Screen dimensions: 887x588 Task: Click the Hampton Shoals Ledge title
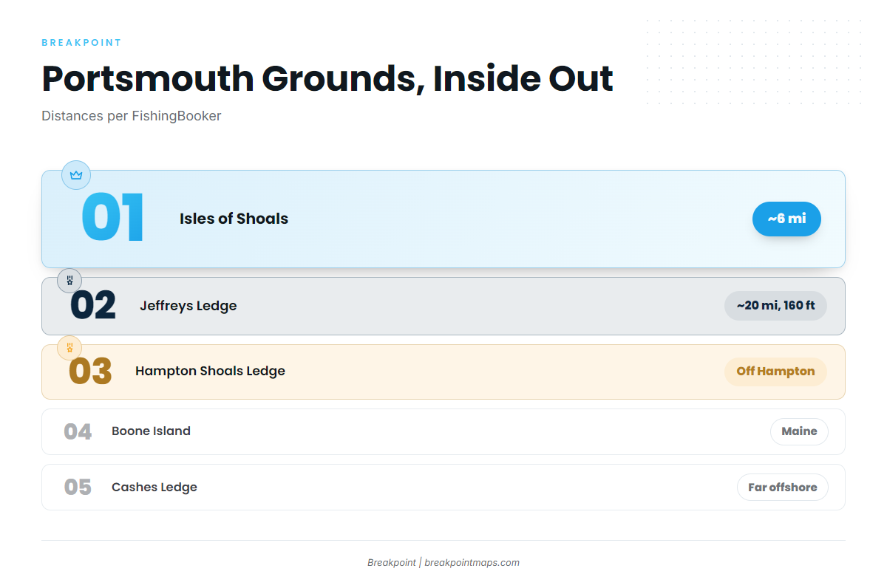[x=210, y=371]
